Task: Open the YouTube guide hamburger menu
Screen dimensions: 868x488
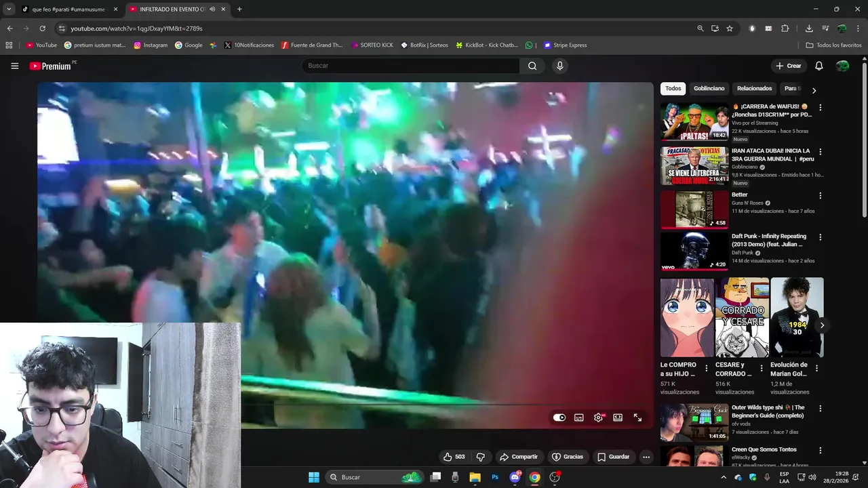Action: pos(14,66)
